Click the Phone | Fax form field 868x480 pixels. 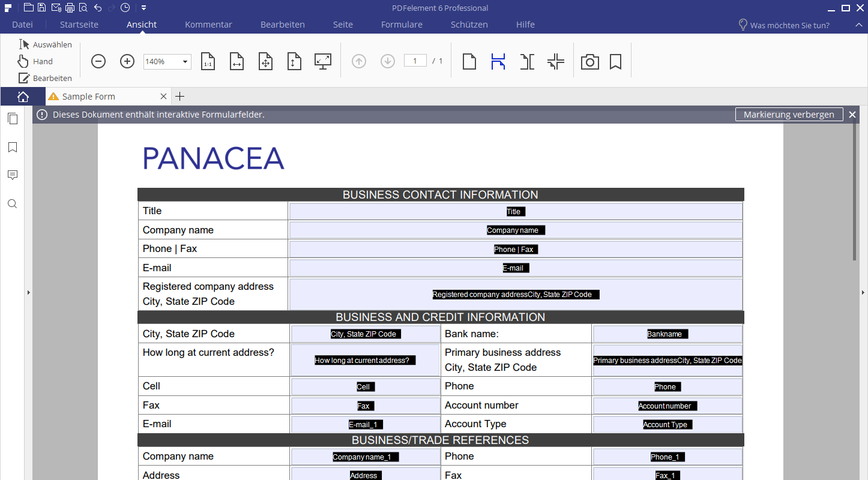(516, 249)
